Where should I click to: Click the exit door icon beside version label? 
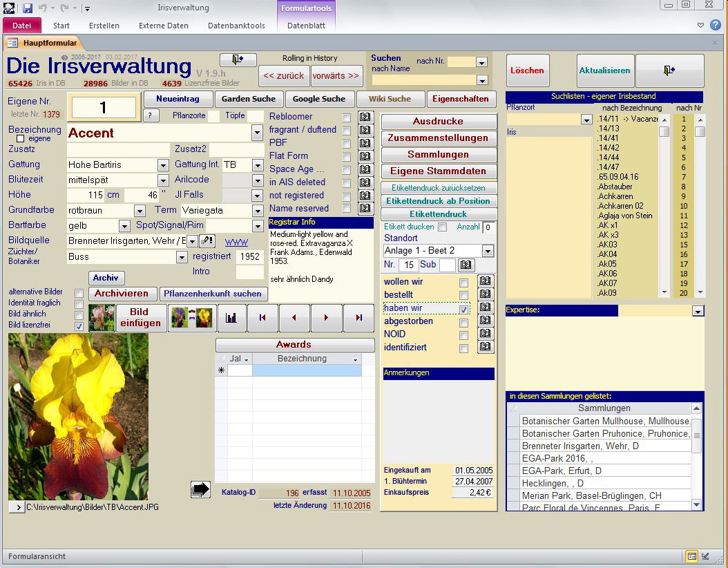[x=238, y=59]
